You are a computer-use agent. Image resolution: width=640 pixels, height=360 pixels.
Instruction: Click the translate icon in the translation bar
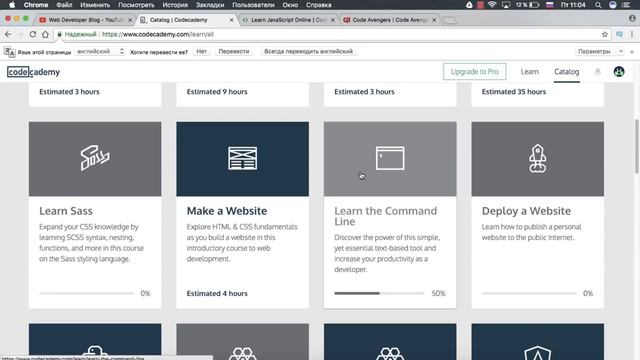tap(9, 52)
